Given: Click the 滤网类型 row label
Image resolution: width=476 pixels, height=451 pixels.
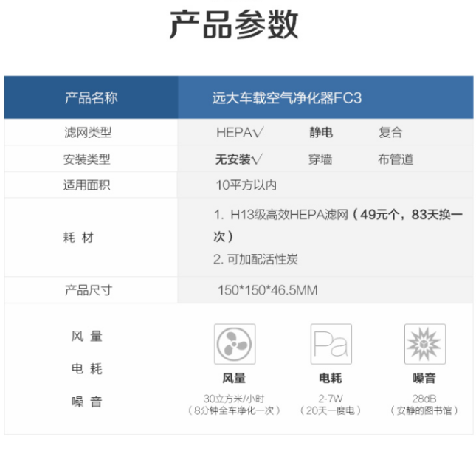Looking at the screenshot, I should tap(88, 132).
